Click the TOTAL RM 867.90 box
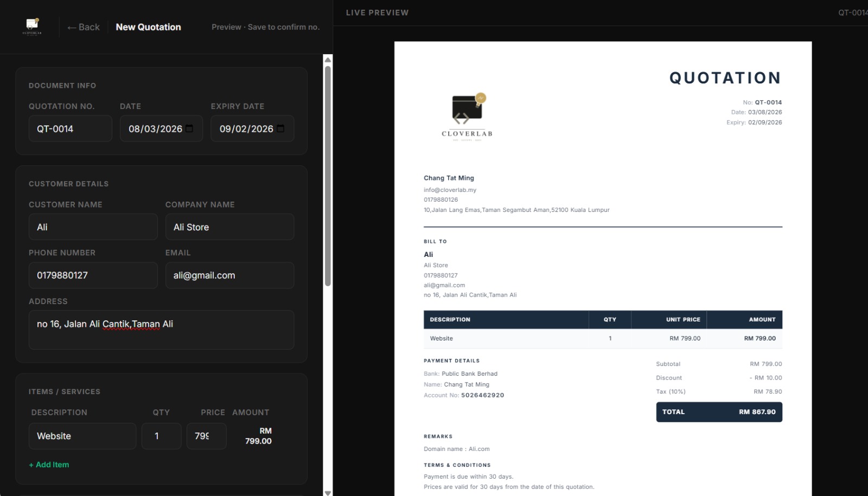 point(719,412)
